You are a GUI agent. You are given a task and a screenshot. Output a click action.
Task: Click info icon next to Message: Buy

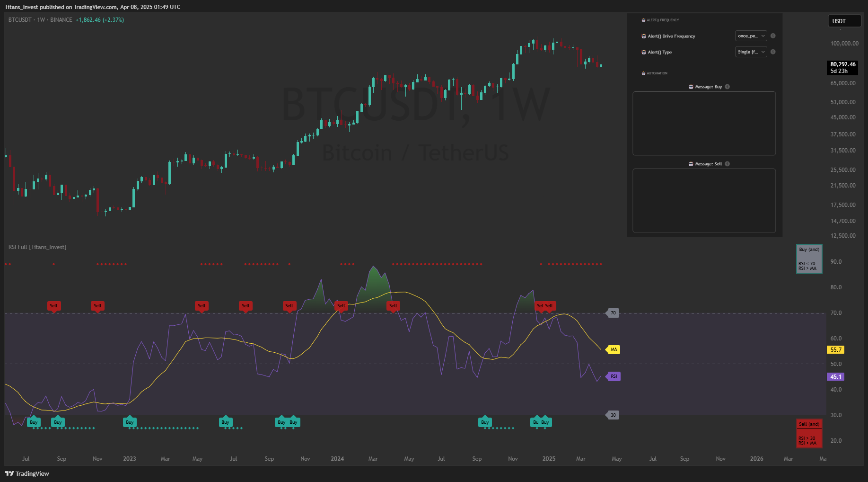click(728, 87)
